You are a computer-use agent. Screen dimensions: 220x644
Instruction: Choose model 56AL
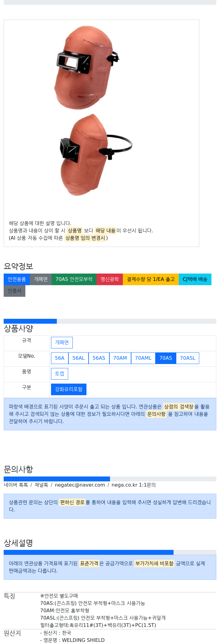(79, 358)
